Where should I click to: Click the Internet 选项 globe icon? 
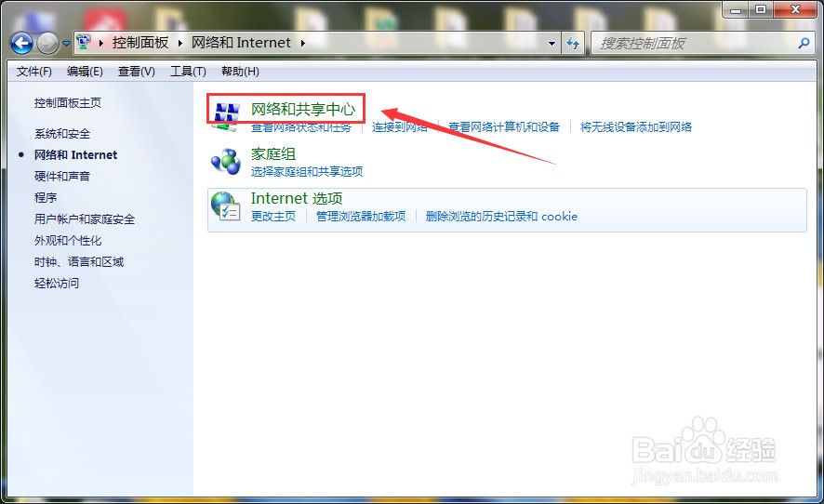226,206
